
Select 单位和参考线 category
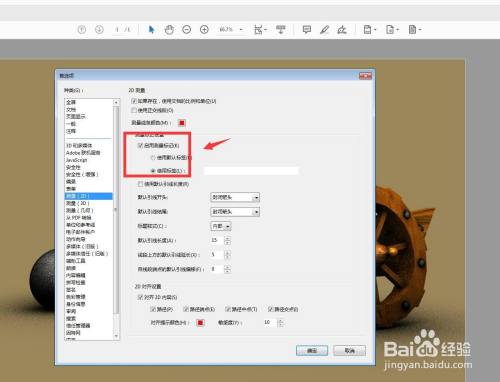(81, 225)
